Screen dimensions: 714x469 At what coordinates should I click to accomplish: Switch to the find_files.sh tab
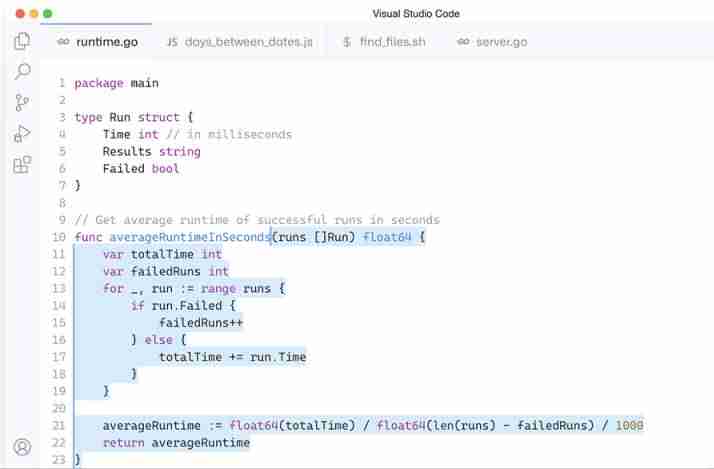(385, 42)
